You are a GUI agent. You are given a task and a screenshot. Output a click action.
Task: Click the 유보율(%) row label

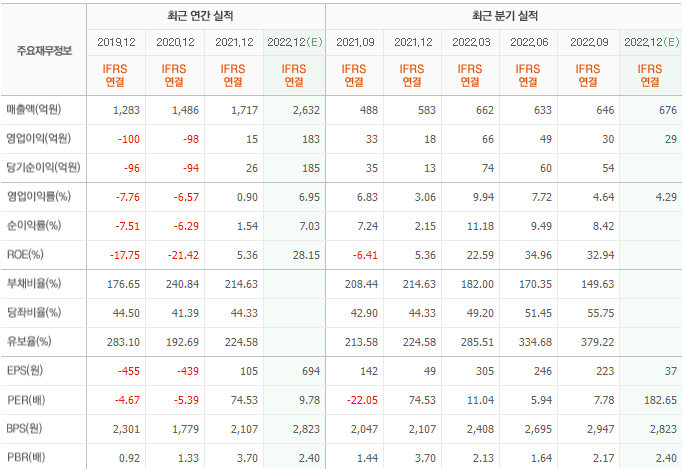(x=29, y=342)
